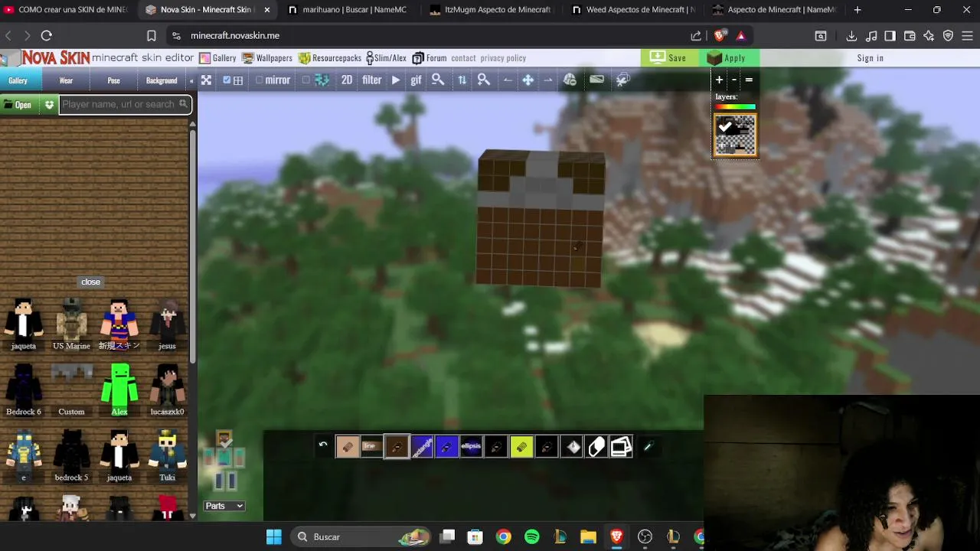Click the camera reset globe icon
Image resolution: width=980 pixels, height=551 pixels.
(x=570, y=80)
